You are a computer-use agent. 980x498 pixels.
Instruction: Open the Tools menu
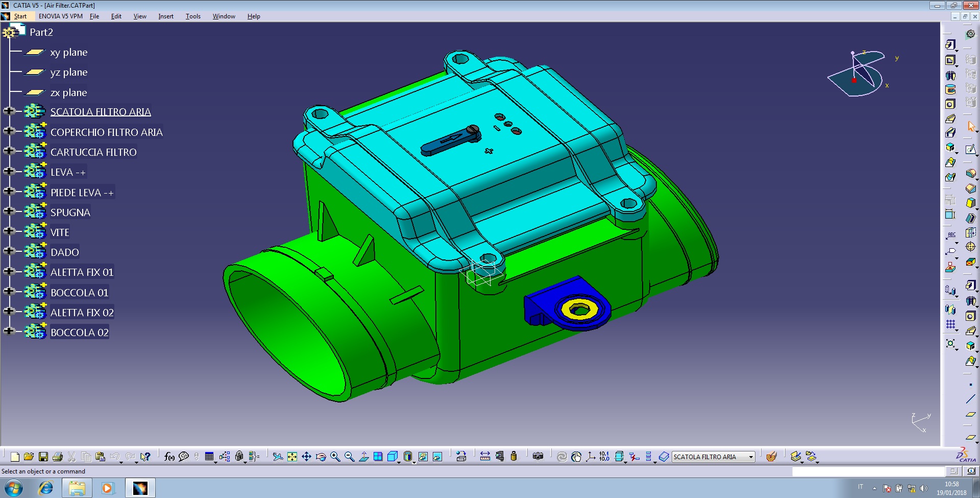(x=193, y=16)
